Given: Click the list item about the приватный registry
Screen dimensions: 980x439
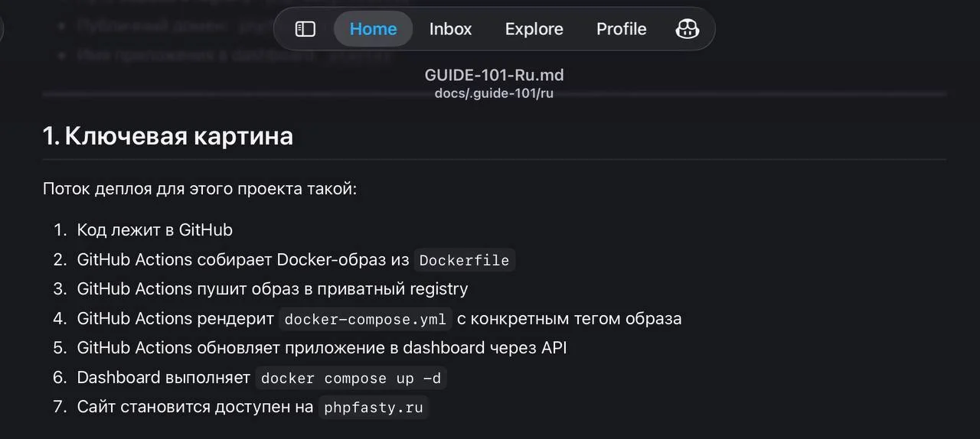Looking at the screenshot, I should (x=272, y=289).
